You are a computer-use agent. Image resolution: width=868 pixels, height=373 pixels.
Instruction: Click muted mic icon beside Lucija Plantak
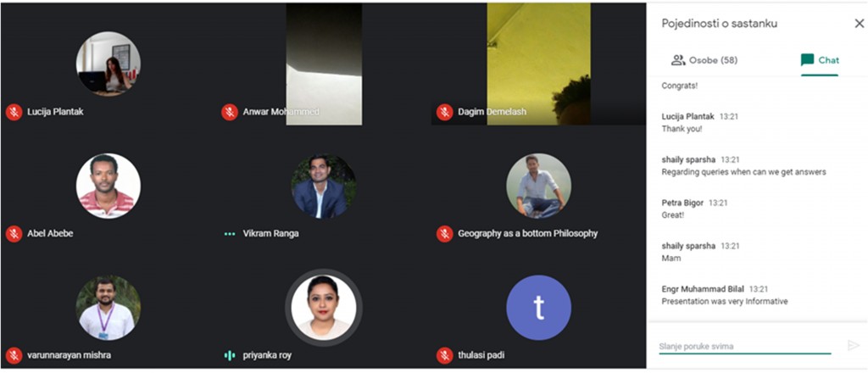14,112
